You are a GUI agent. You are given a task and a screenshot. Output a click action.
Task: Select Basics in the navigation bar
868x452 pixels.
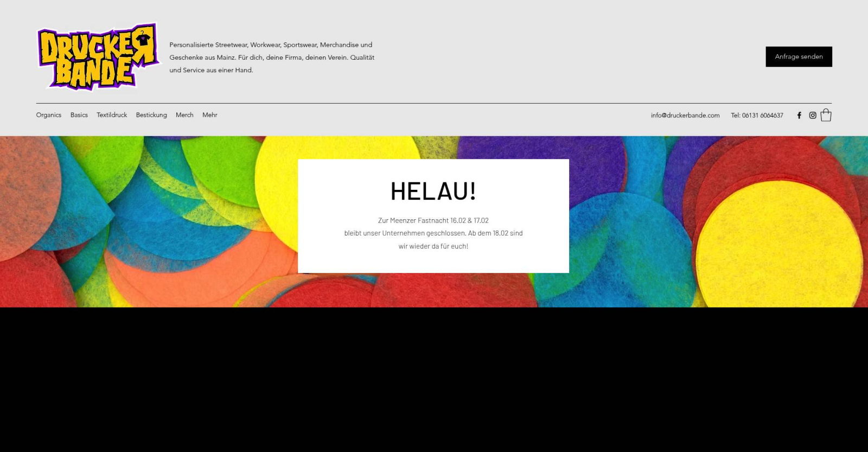79,115
